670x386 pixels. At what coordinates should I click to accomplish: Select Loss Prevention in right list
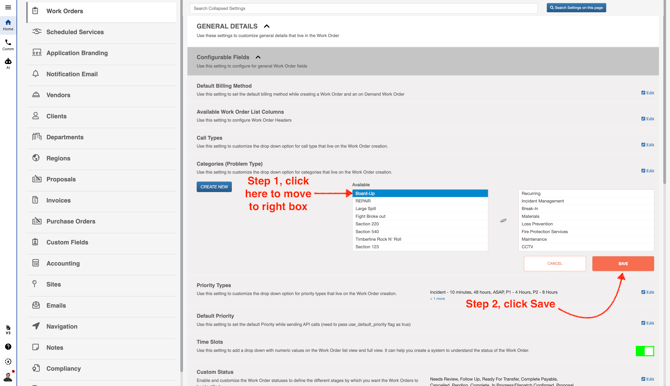click(x=586, y=224)
